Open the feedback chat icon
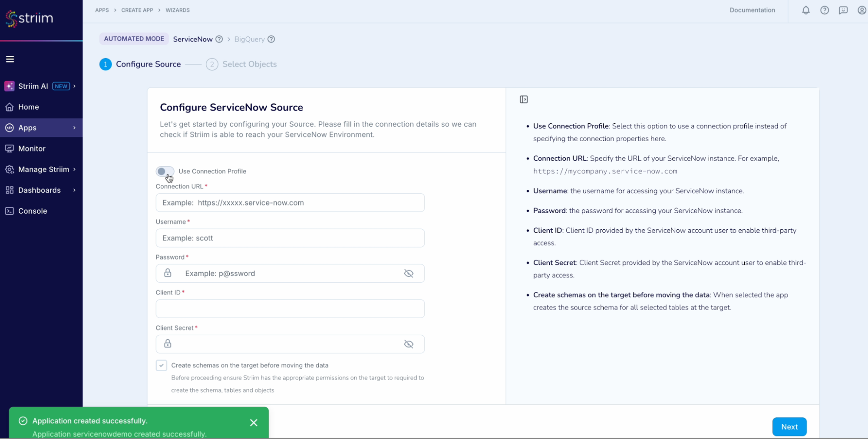Image resolution: width=868 pixels, height=439 pixels. [843, 10]
